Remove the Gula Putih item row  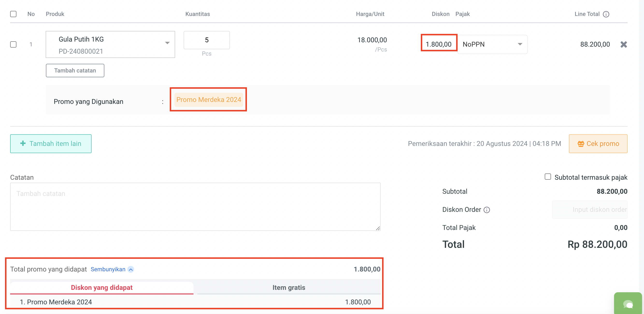(x=623, y=44)
